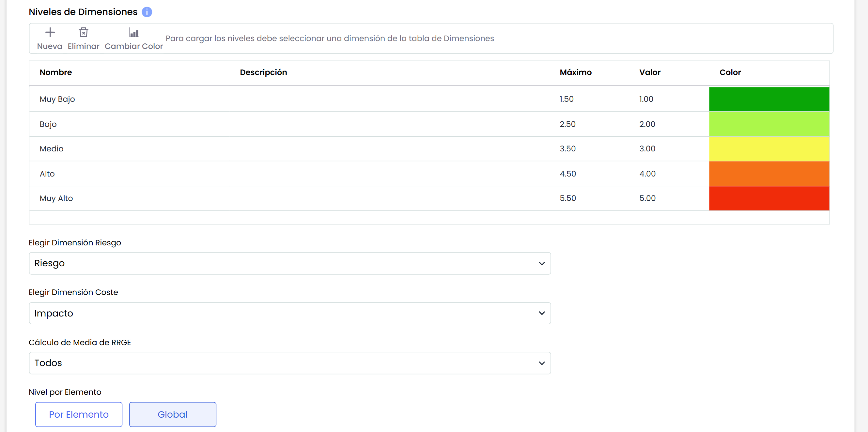This screenshot has height=432, width=868.
Task: Click the yellow Medio color swatch
Action: 769,148
